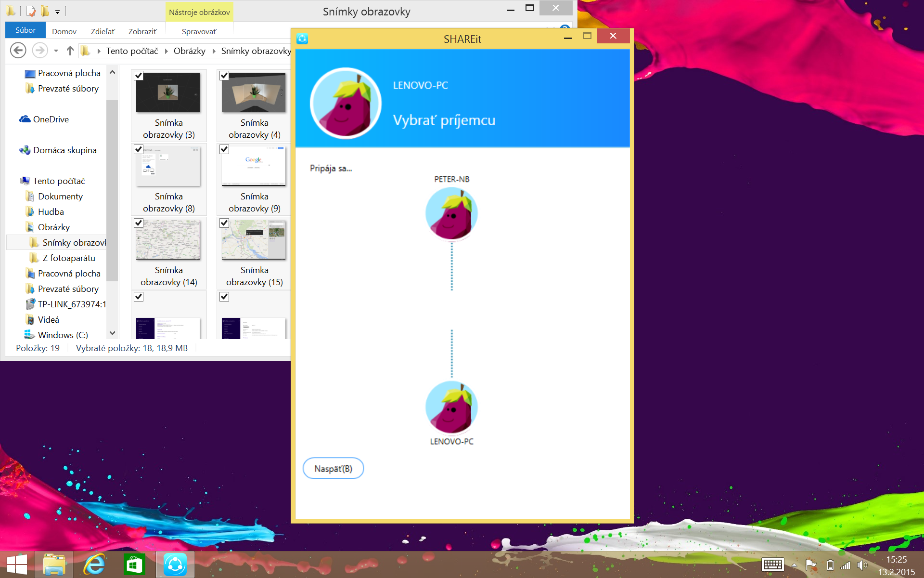
Task: Go forward in File Explorer
Action: click(40, 50)
